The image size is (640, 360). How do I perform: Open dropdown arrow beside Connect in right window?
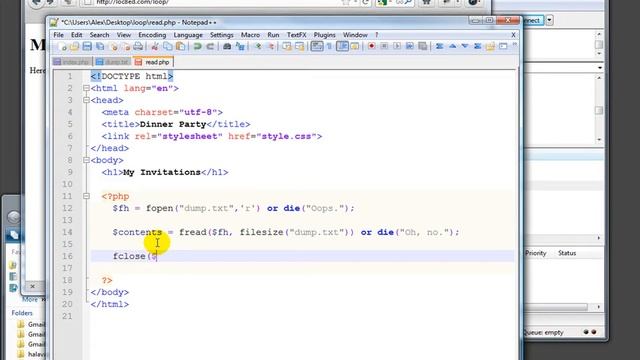click(549, 20)
